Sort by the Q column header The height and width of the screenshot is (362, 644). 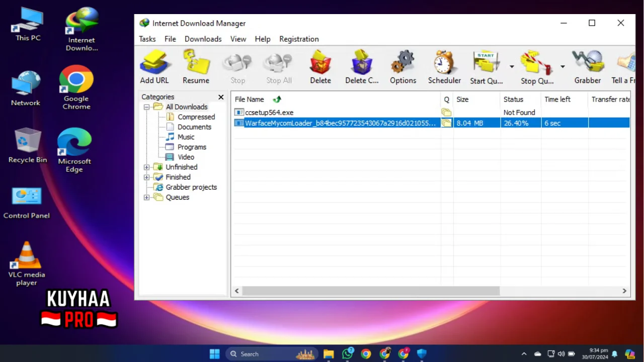pyautogui.click(x=446, y=100)
